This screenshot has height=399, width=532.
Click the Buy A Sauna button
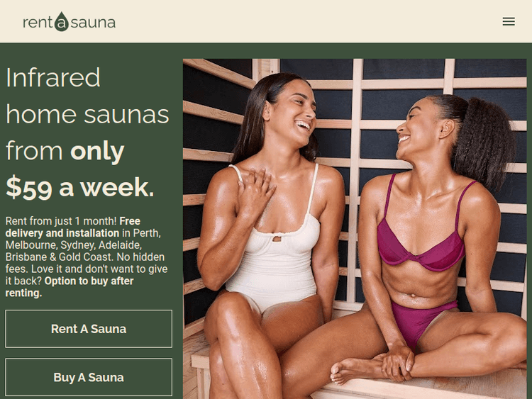(x=89, y=377)
